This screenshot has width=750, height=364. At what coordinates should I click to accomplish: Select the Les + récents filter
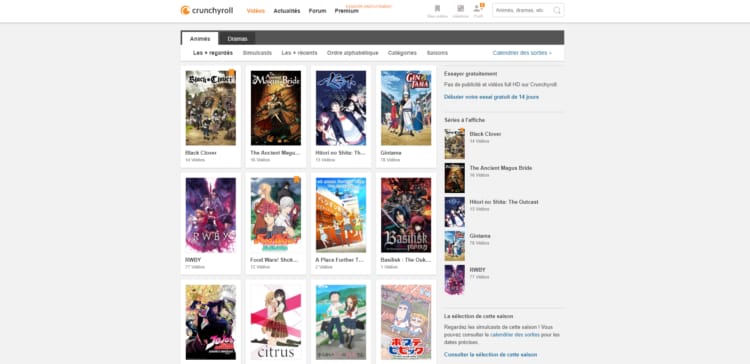click(299, 53)
